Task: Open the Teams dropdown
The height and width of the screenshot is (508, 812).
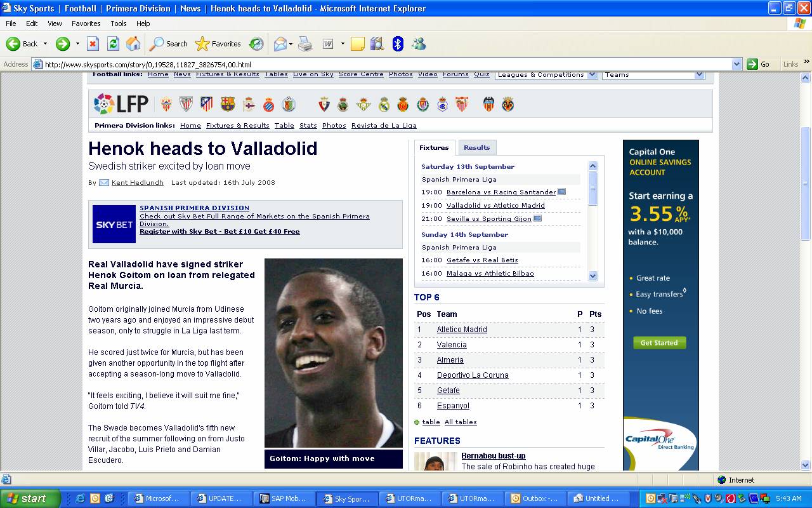Action: (x=653, y=74)
